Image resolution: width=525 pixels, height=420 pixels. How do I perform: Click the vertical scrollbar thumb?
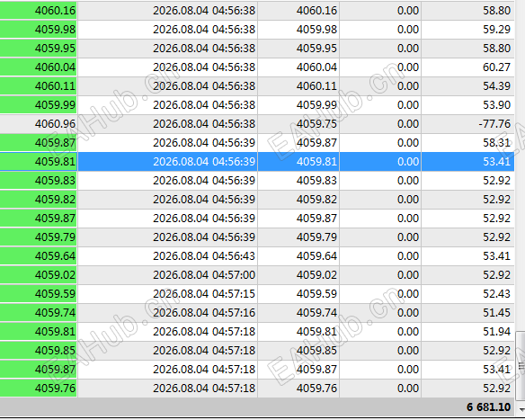pyautogui.click(x=521, y=366)
